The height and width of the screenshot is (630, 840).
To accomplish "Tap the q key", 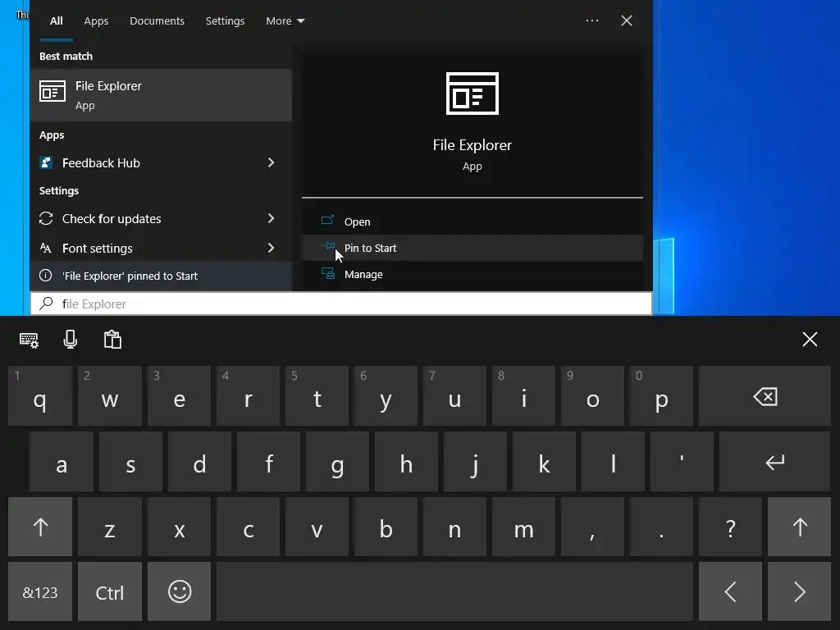I will point(40,396).
